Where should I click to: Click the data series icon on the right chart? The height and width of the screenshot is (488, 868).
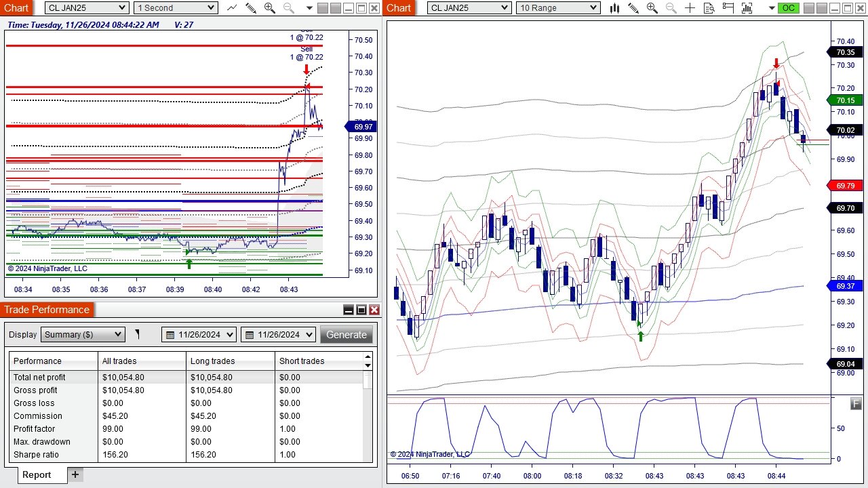(728, 7)
